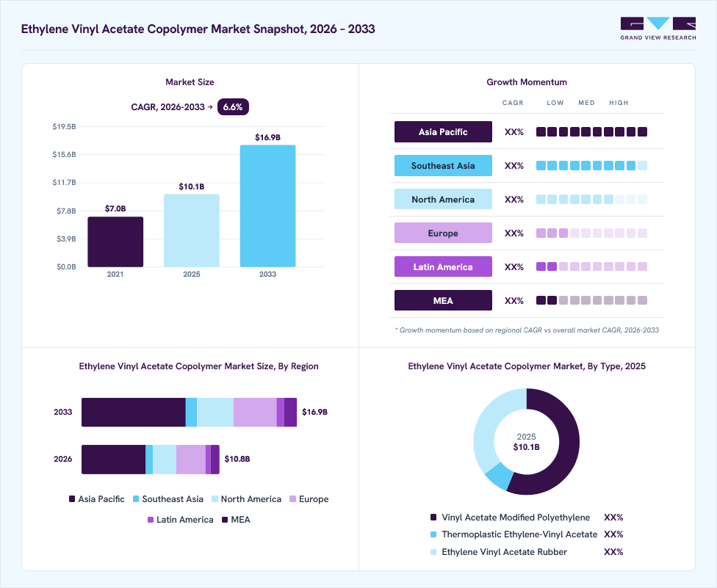Click the HIGH column header
Screen dimensions: 717x588
coord(619,103)
